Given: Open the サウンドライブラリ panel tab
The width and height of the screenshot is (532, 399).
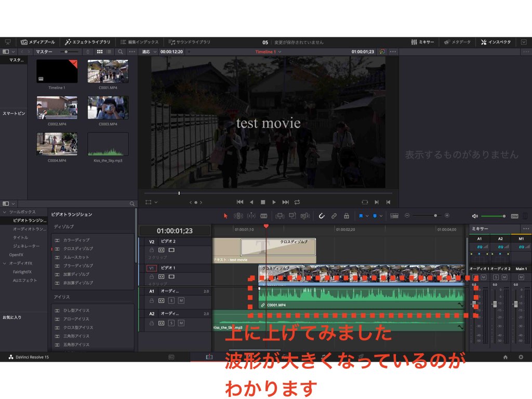Looking at the screenshot, I should (189, 42).
